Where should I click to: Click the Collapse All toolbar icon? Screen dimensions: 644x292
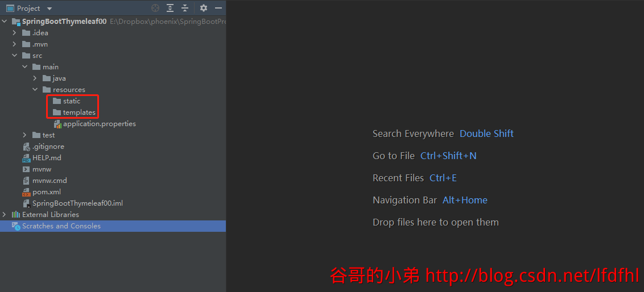[185, 8]
